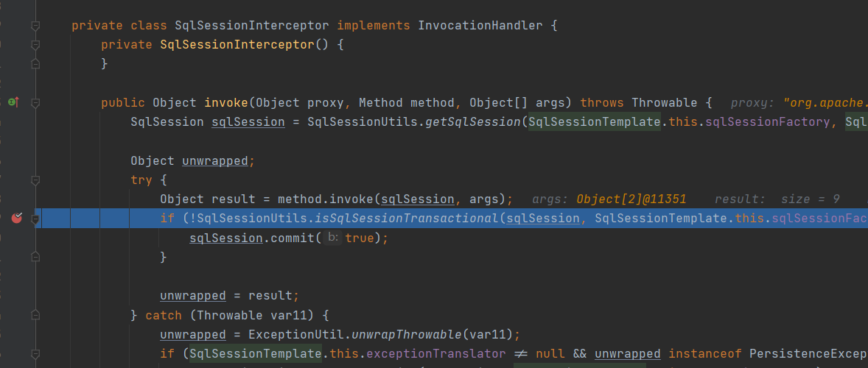Click the catch keyword
Screen dimensions: 868x368
pyautogui.click(x=164, y=316)
